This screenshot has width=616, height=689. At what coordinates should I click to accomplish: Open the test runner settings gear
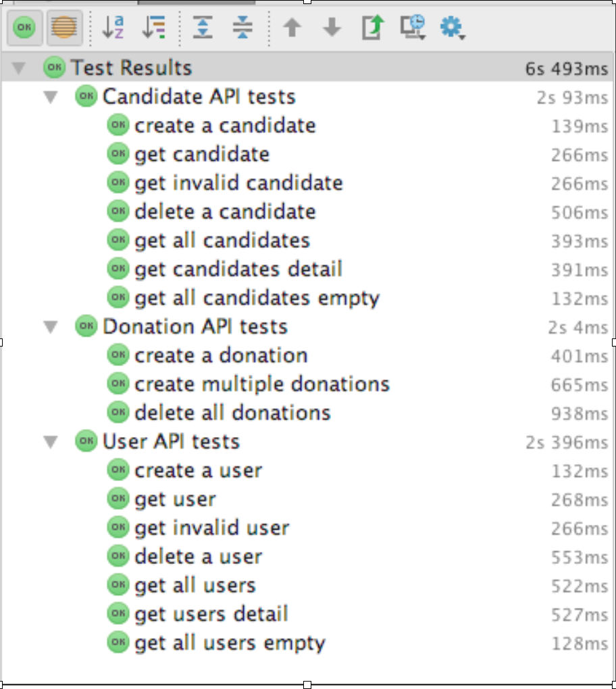pos(452,28)
